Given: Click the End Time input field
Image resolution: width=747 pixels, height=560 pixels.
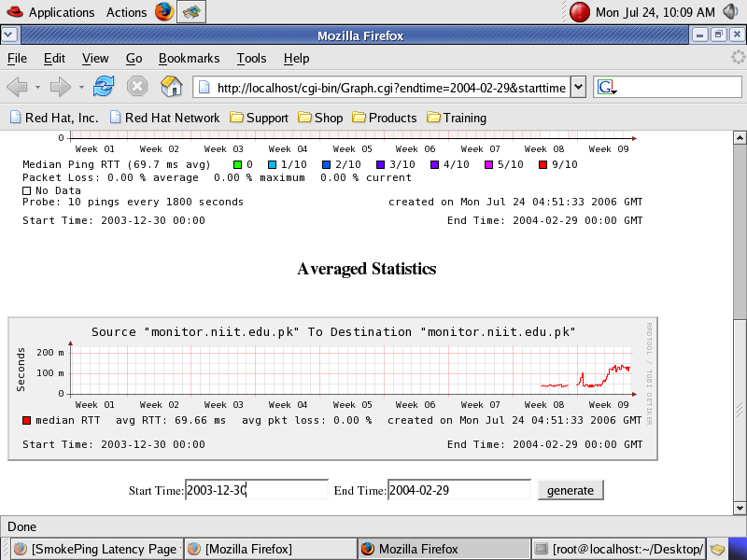Looking at the screenshot, I should pyautogui.click(x=458, y=490).
